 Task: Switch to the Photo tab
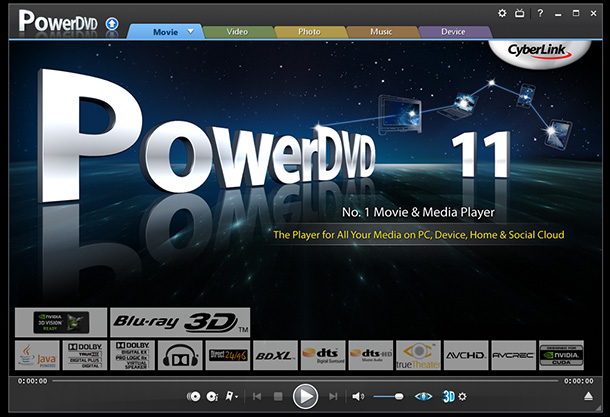coord(310,32)
